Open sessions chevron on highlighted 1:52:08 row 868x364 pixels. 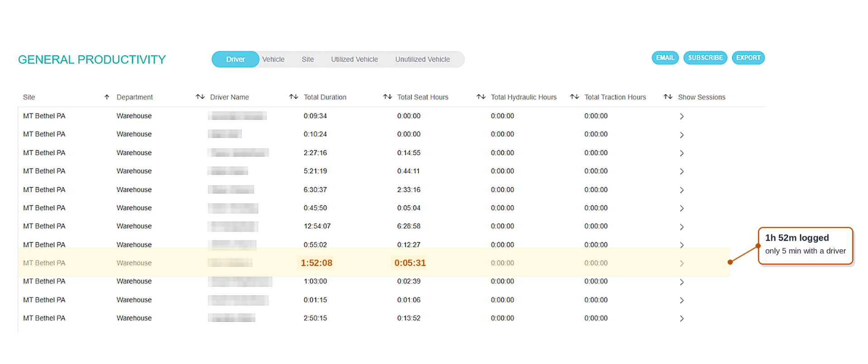click(682, 263)
